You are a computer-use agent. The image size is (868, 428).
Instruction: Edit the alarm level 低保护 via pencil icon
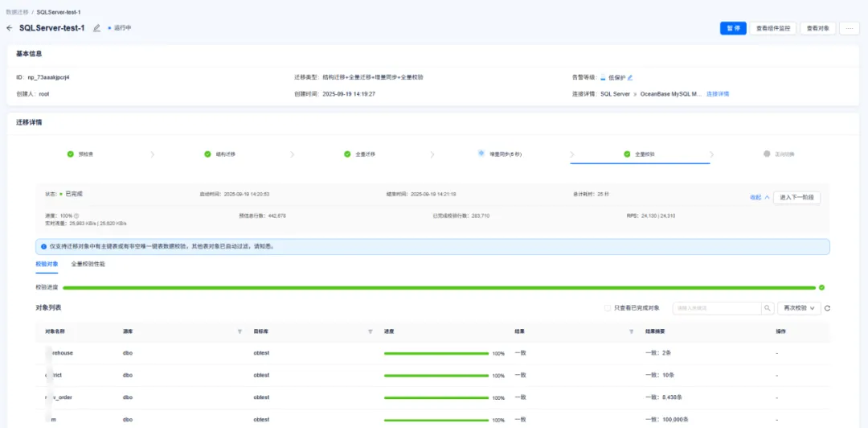point(630,78)
